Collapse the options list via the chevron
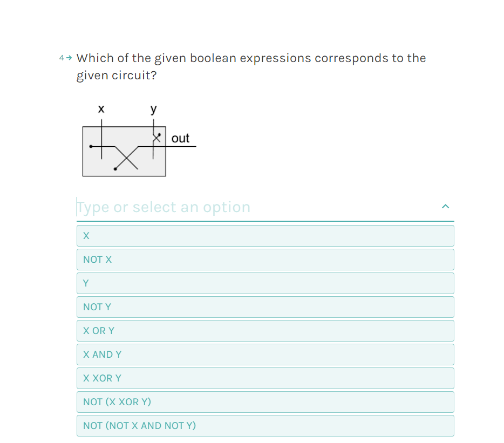504x443 pixels. click(445, 206)
